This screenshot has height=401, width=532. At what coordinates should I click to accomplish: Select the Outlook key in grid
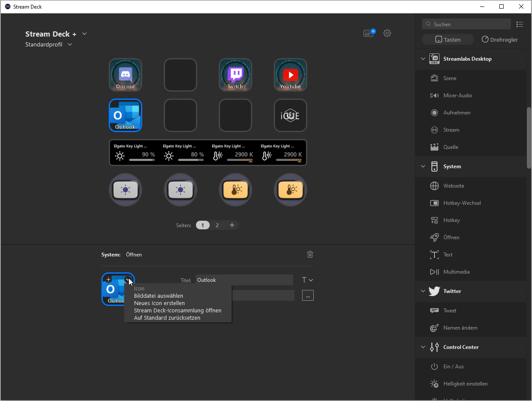click(x=125, y=115)
